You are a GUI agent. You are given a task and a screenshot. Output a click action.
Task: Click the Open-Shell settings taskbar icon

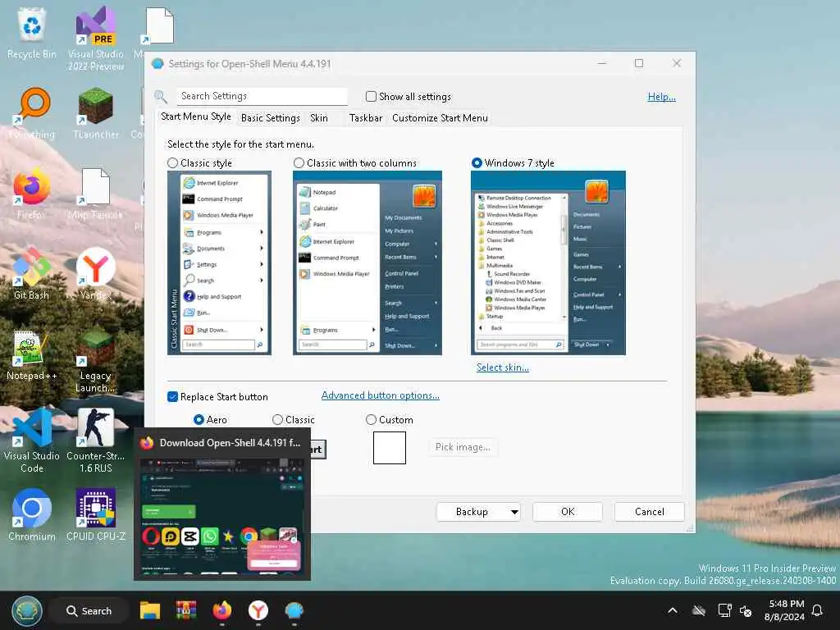click(x=294, y=610)
